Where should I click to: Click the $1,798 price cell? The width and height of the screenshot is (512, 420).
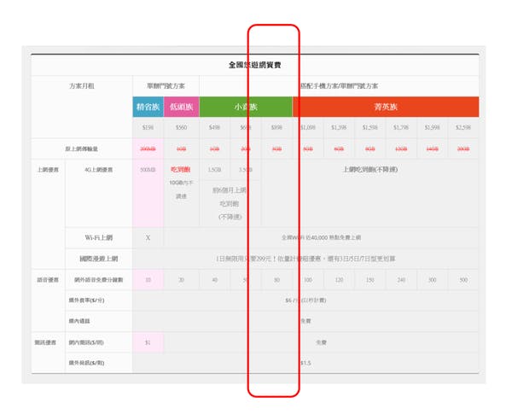401,127
